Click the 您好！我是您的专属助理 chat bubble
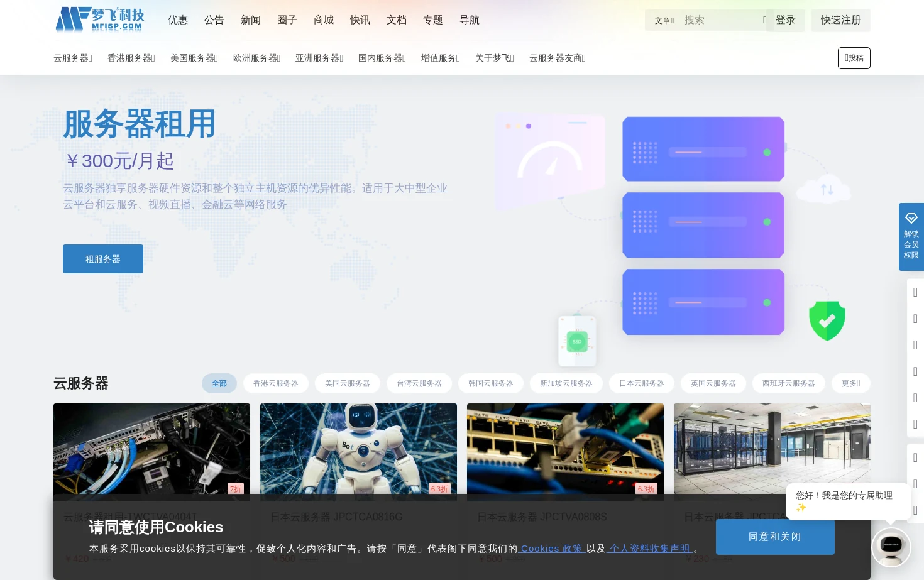Viewport: 924px width, 580px height. pos(848,501)
